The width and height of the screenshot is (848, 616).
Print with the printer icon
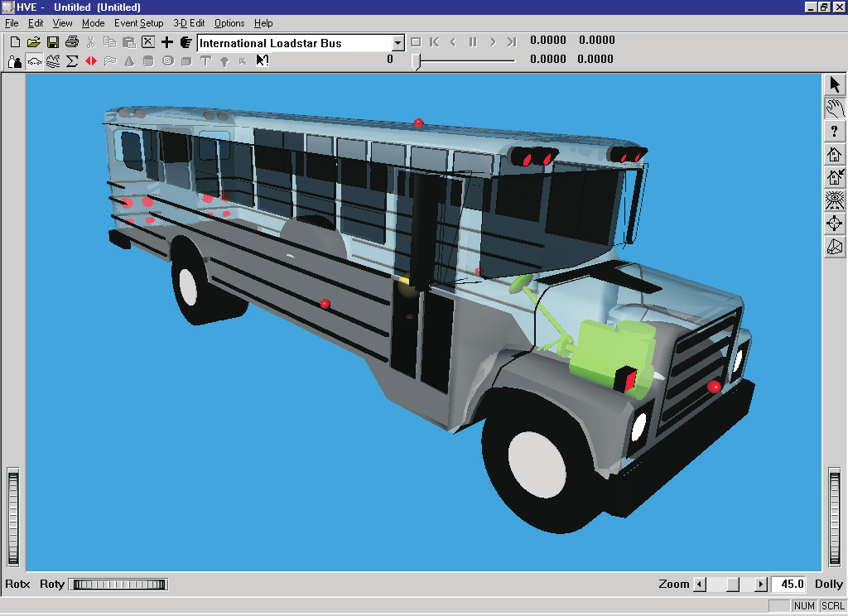coord(71,42)
